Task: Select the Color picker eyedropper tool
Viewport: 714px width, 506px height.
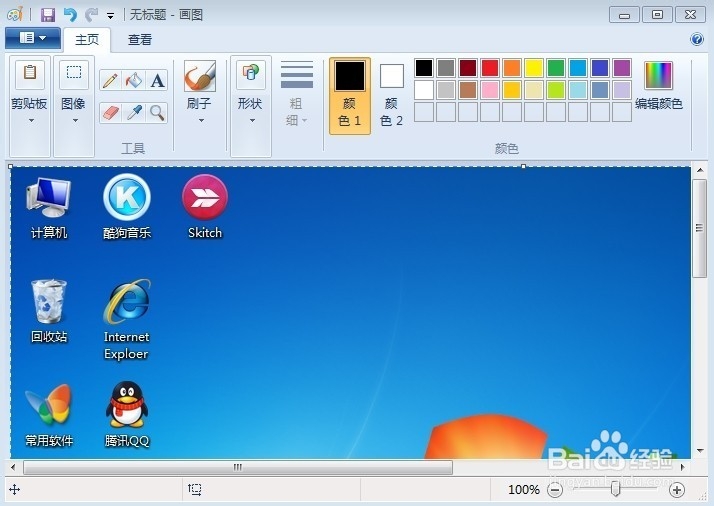Action: [x=134, y=112]
